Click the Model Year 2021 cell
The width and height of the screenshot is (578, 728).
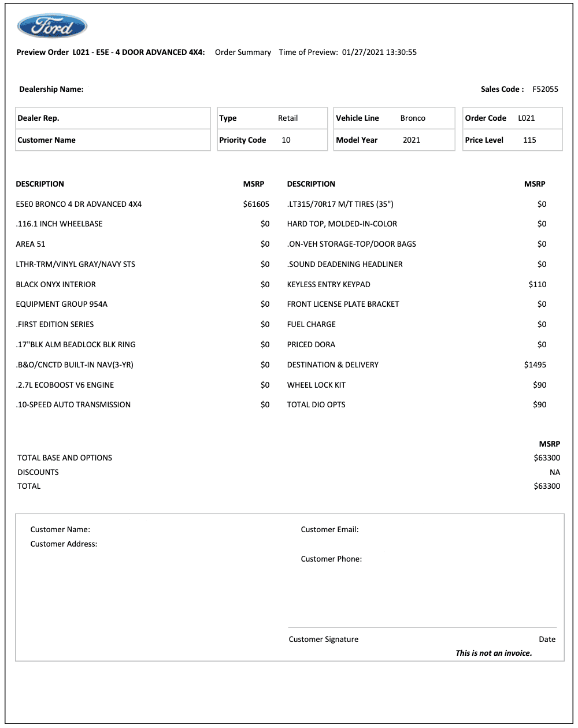tap(394, 140)
